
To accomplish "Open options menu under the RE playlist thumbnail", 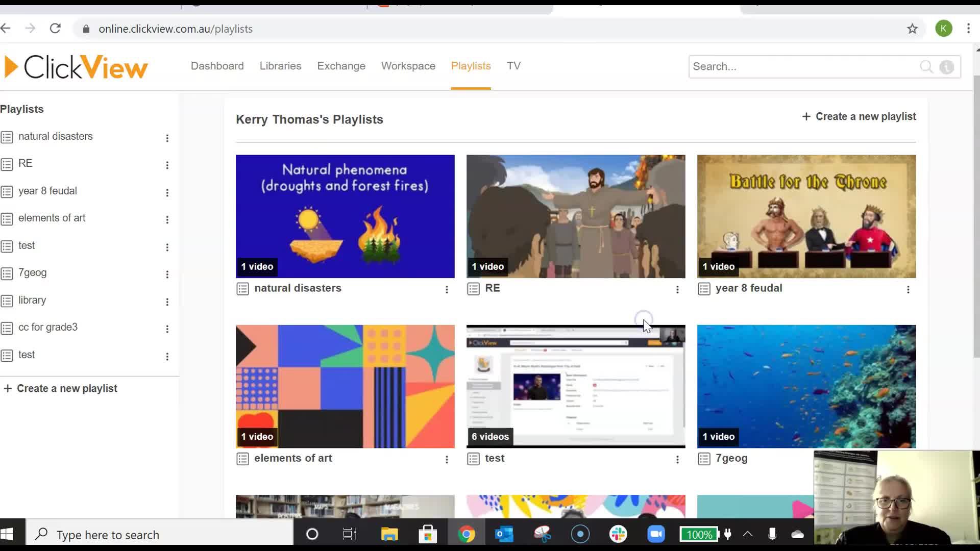I will [x=677, y=289].
